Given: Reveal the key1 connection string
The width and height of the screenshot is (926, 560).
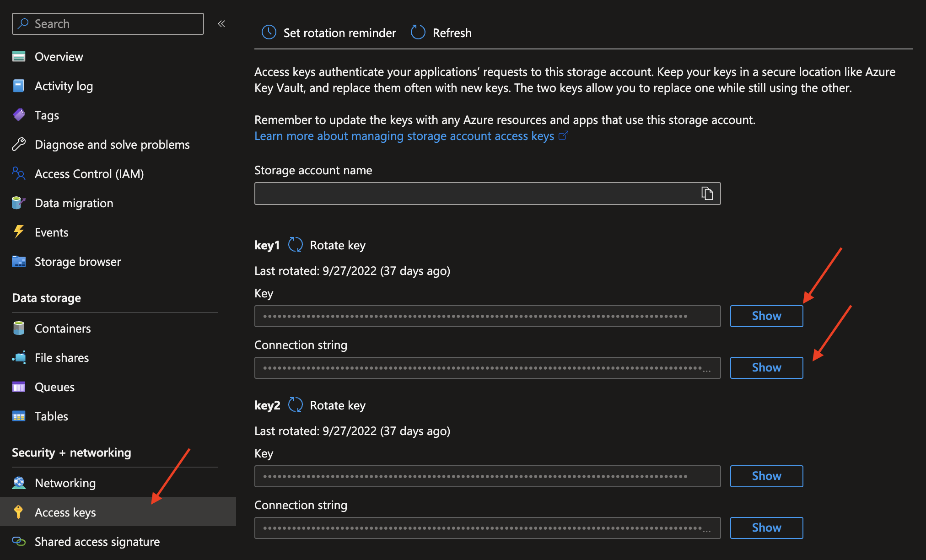Looking at the screenshot, I should pos(766,367).
